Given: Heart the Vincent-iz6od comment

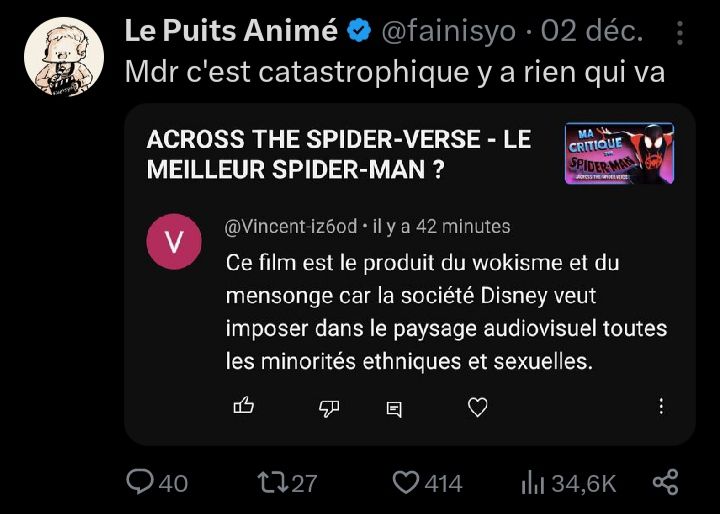Looking at the screenshot, I should pyautogui.click(x=478, y=406).
